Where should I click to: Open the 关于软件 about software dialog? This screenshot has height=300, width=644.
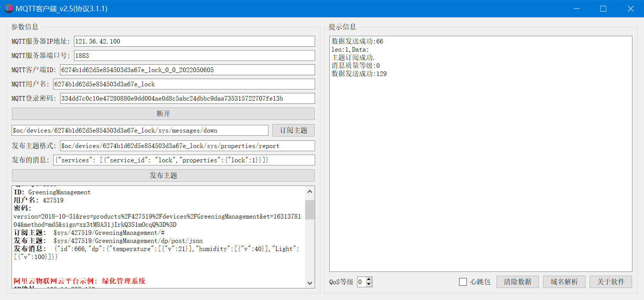click(611, 282)
